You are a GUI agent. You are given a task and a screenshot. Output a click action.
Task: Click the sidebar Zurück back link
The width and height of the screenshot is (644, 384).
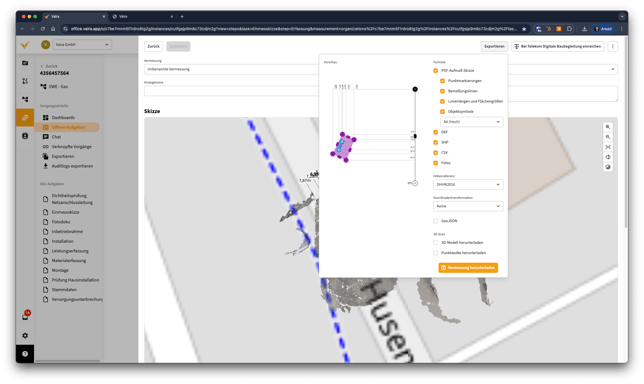49,66
